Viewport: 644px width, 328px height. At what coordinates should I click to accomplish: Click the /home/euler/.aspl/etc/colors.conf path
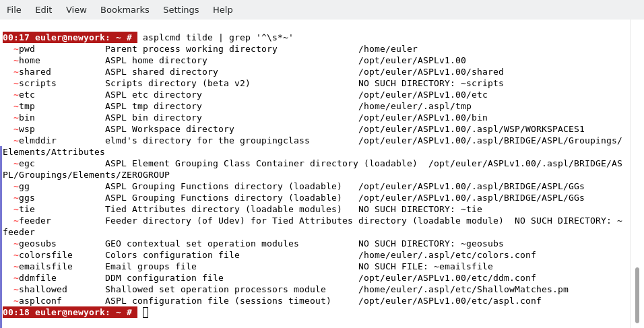coord(447,255)
